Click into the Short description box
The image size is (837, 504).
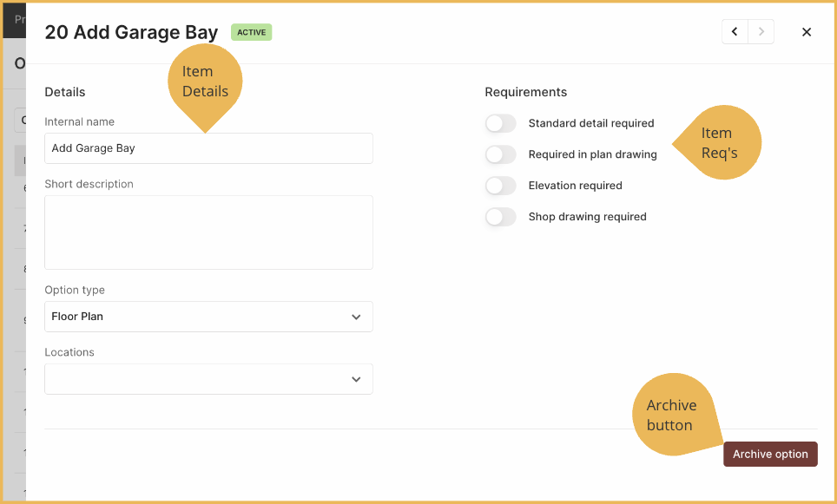click(208, 232)
